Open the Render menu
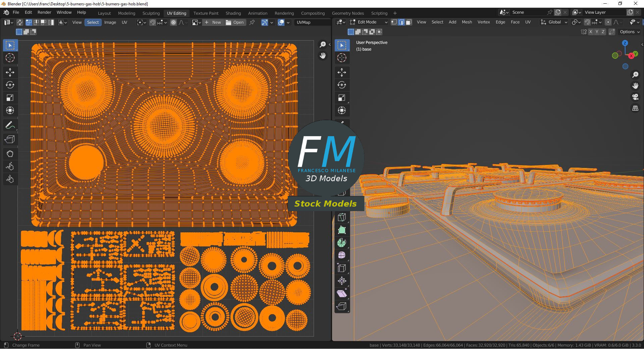 44,12
